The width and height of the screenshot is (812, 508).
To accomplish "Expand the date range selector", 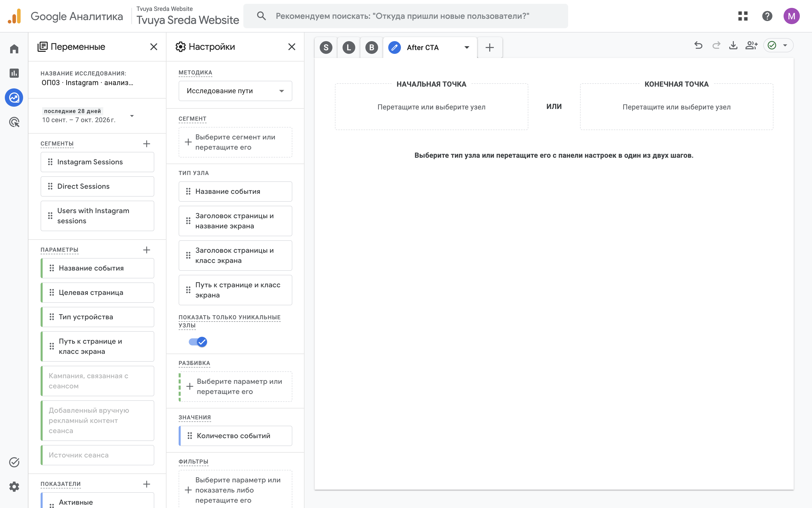I will (132, 116).
